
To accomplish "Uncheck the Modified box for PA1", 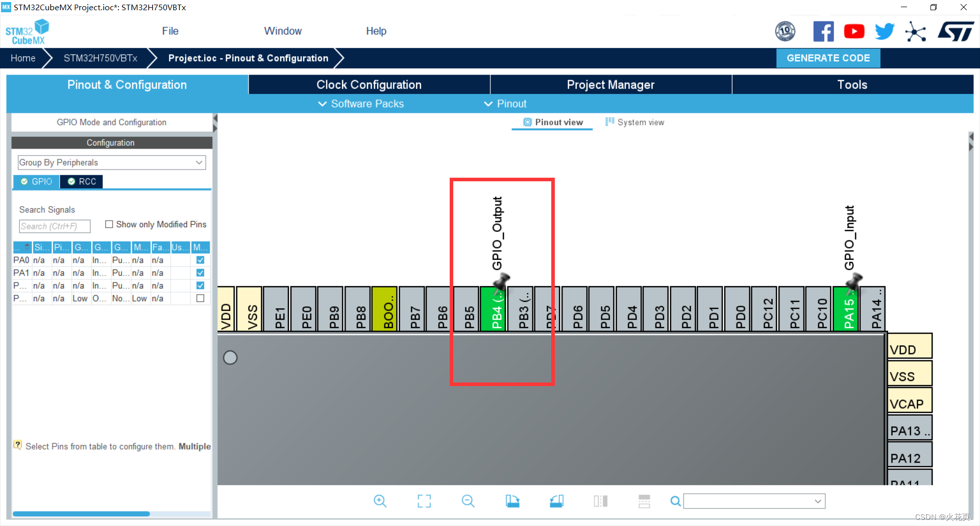I will 200,273.
